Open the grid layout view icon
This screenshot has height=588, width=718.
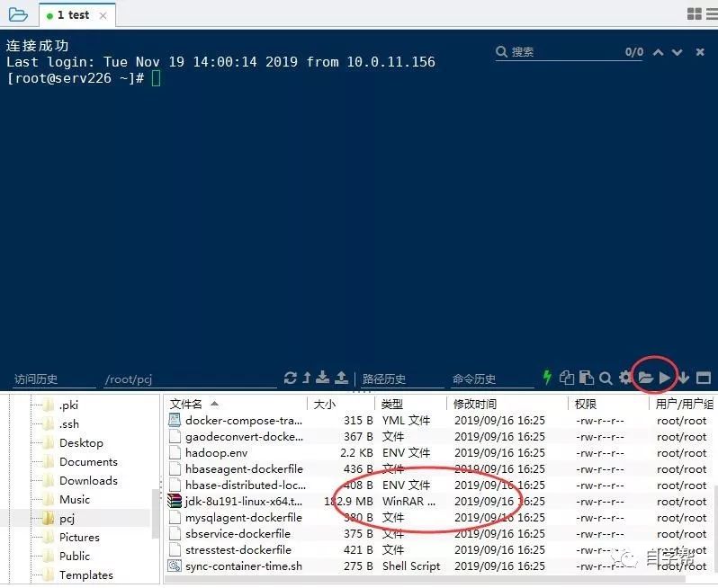click(x=695, y=13)
